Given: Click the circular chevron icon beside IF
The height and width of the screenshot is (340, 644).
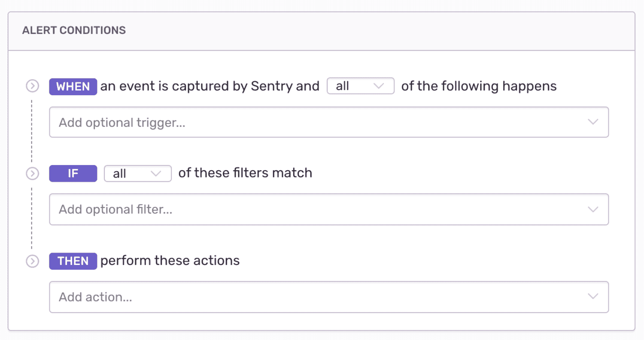Looking at the screenshot, I should click(x=32, y=174).
